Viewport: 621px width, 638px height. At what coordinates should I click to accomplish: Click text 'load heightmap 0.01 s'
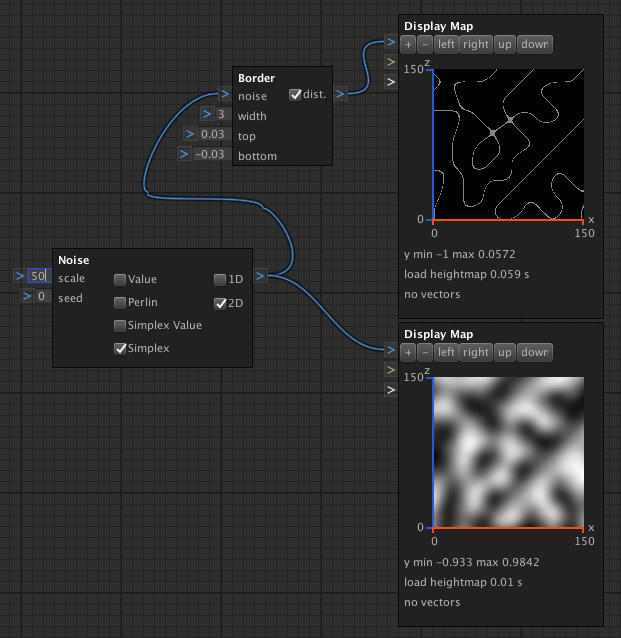pyautogui.click(x=463, y=582)
